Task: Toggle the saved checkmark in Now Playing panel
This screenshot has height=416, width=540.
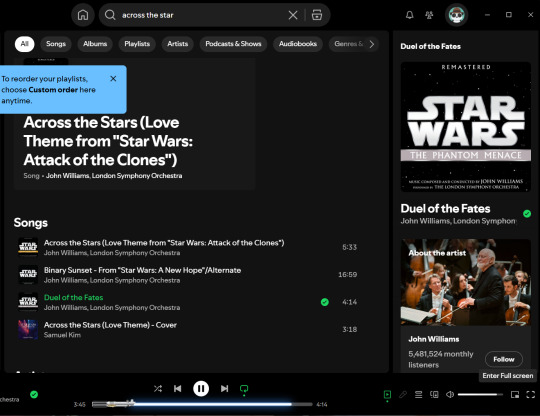Action: pos(527,214)
